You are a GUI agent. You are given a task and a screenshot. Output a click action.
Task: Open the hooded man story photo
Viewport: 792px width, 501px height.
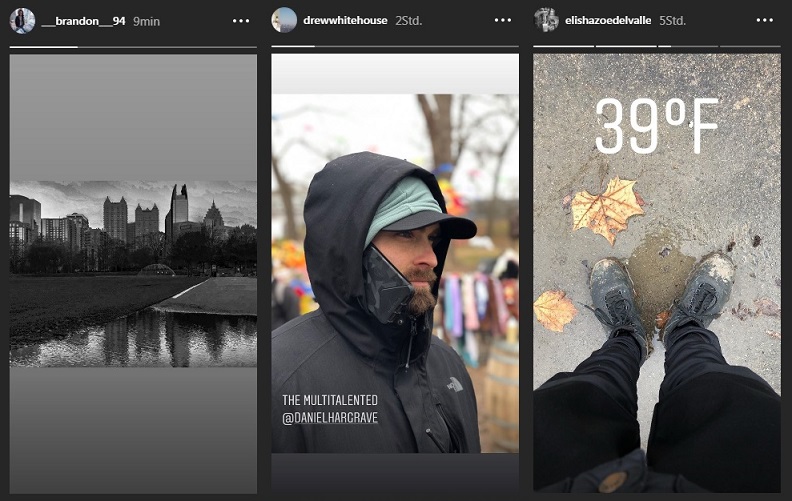[395, 273]
